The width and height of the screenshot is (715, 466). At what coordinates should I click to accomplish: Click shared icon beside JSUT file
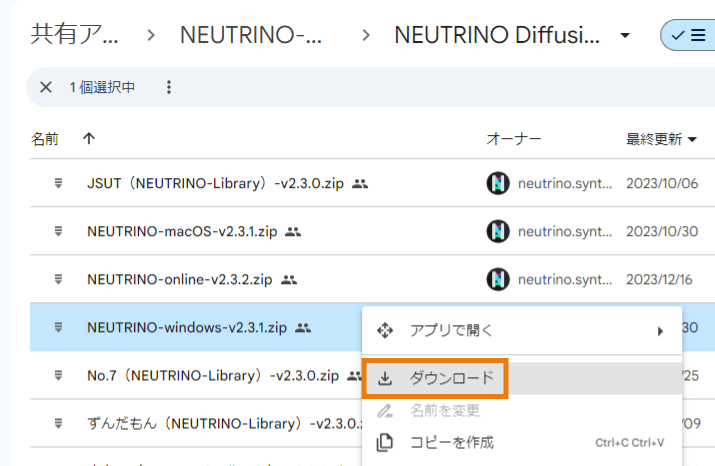(360, 184)
